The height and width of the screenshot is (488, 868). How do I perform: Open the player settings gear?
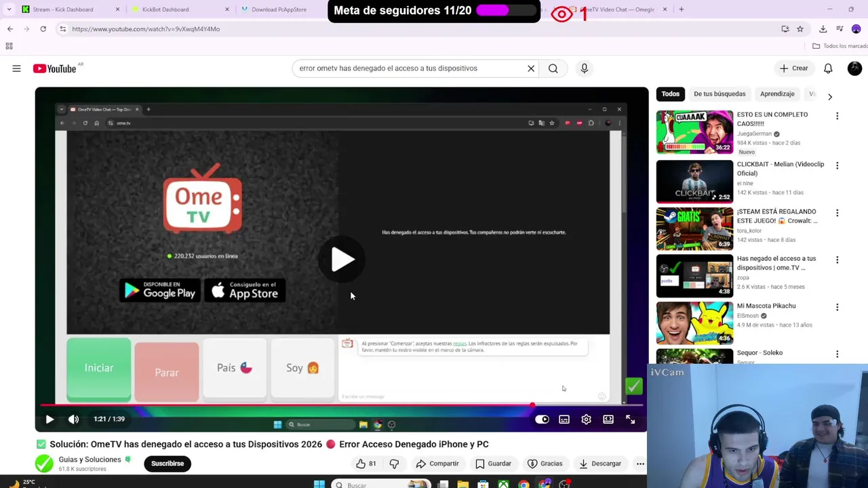[x=586, y=420]
